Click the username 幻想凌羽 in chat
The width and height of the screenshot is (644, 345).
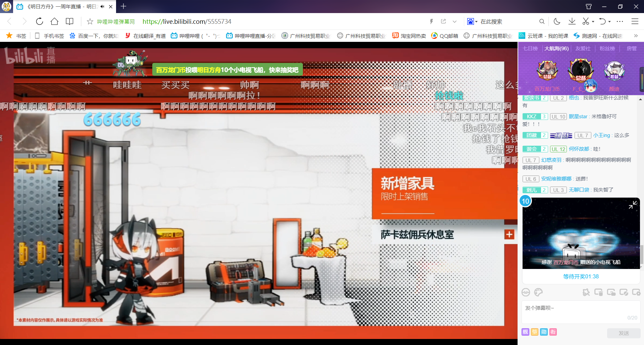click(551, 160)
